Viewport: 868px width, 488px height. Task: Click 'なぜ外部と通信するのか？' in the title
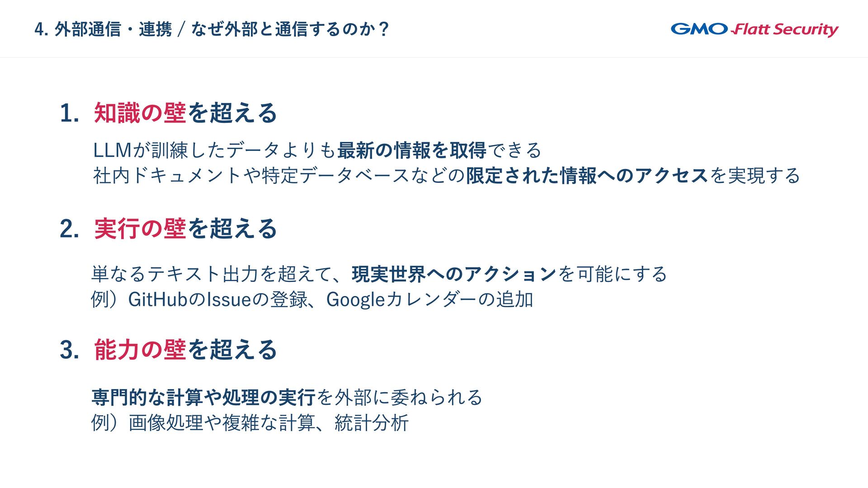point(290,29)
